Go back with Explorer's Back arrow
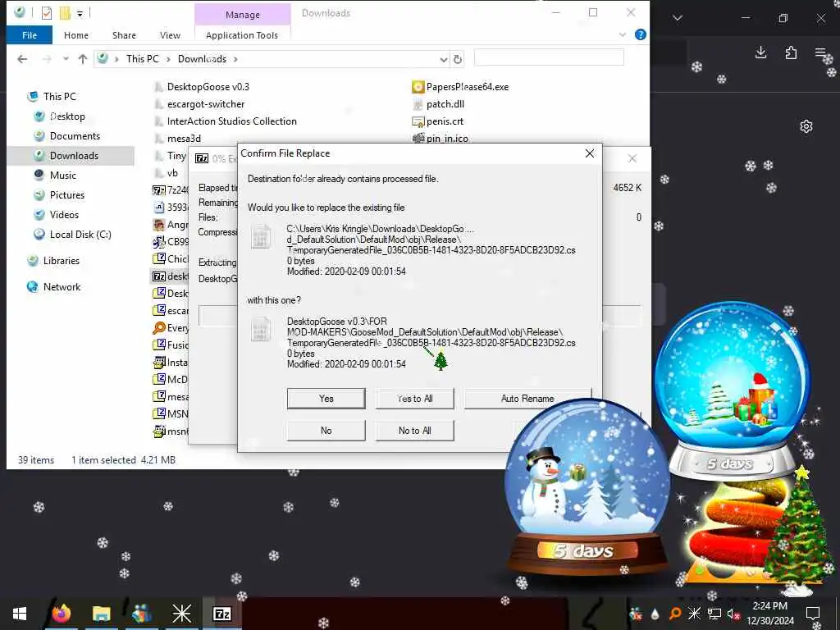 [x=22, y=59]
